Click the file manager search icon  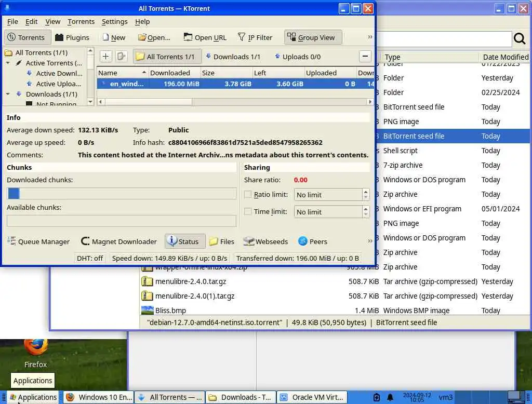[520, 38]
